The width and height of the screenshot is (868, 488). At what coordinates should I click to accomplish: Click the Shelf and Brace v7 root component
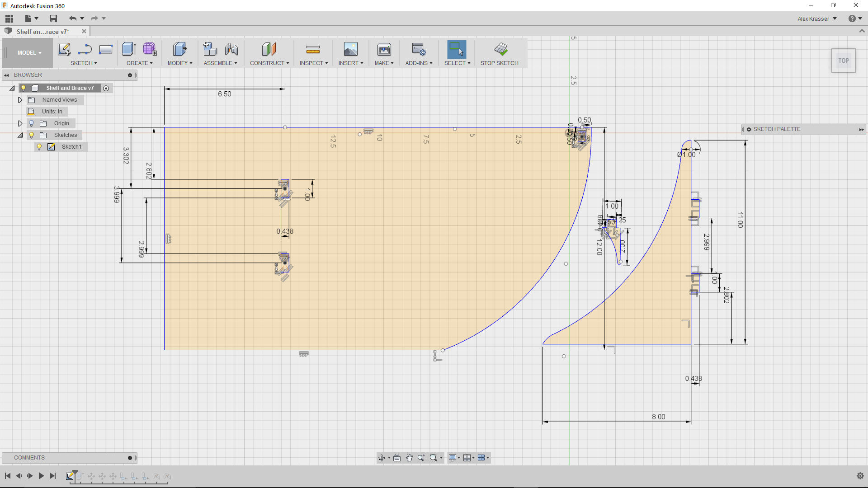tap(70, 88)
